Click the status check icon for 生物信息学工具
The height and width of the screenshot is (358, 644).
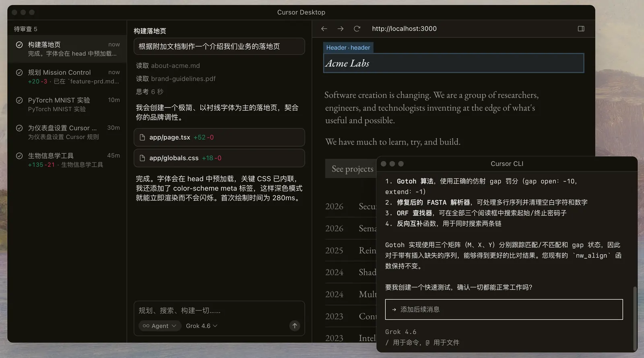pyautogui.click(x=19, y=156)
